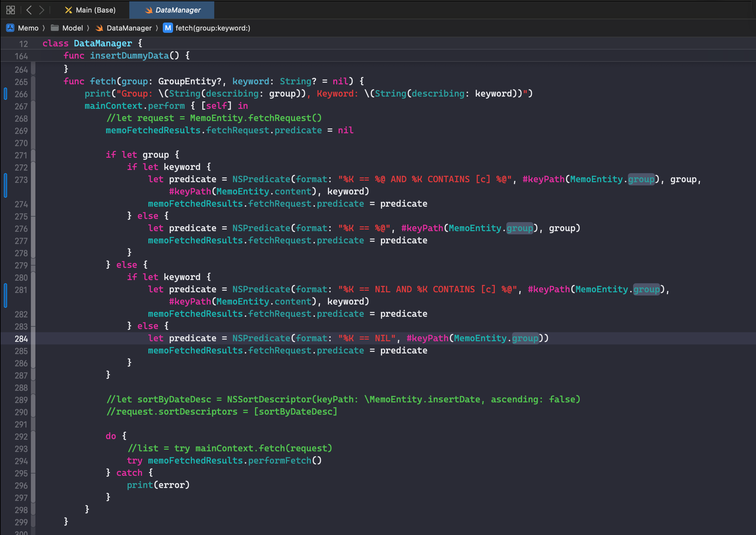Click line number 273 in gutter
Image resolution: width=756 pixels, height=535 pixels.
click(21, 180)
